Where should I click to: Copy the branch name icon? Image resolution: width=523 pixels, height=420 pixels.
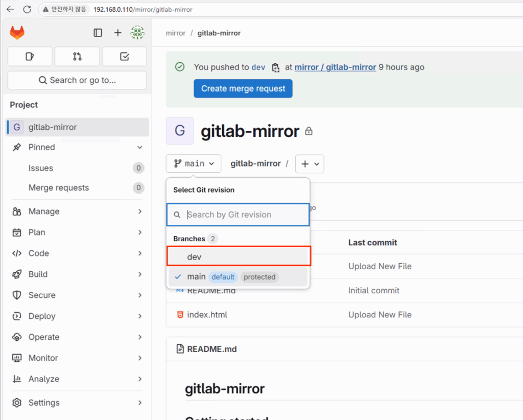pos(275,67)
